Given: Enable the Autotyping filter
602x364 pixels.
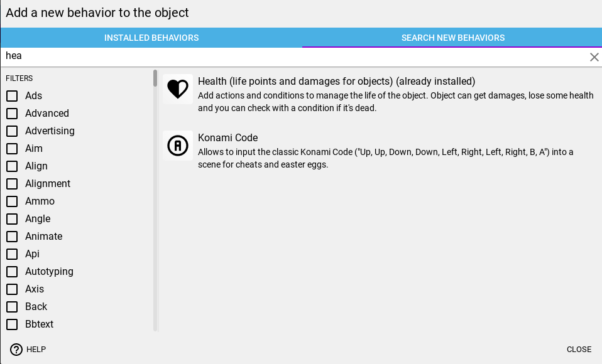Looking at the screenshot, I should (x=12, y=272).
